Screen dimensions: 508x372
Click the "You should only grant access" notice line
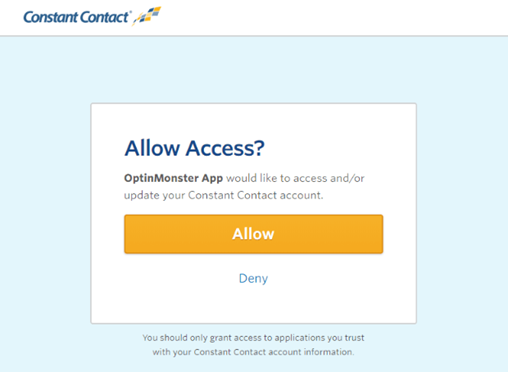coord(253,338)
